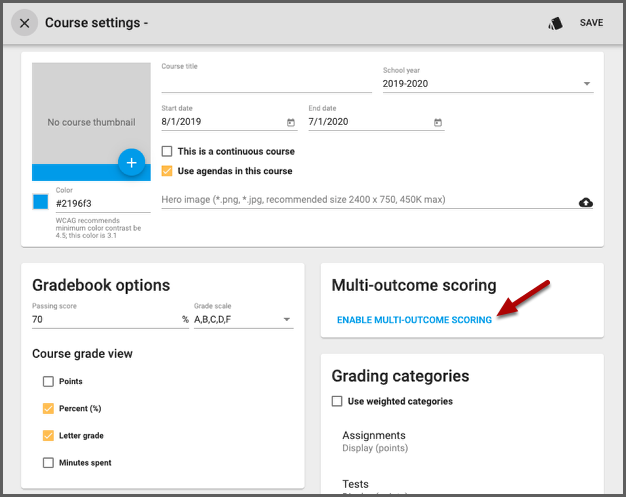This screenshot has height=497, width=626.
Task: Click the blue plus button on thumbnail
Action: (132, 163)
